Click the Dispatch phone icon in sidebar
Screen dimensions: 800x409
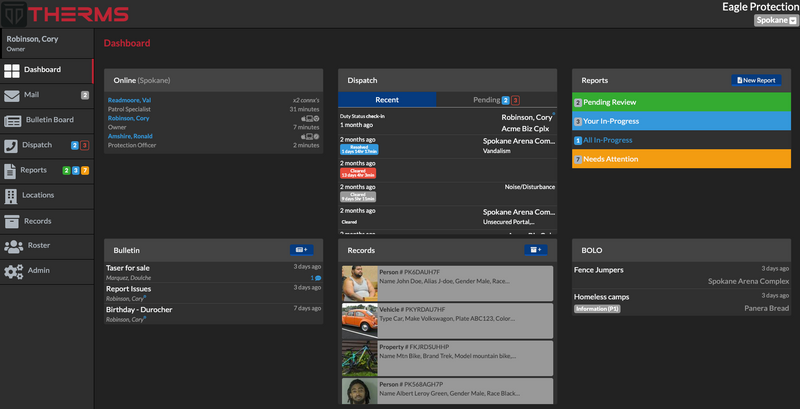tap(11, 146)
